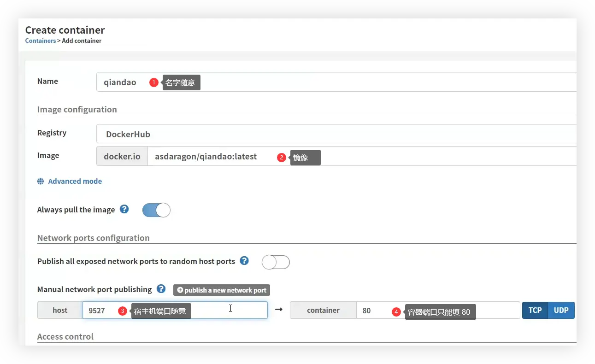Screen dimensions: 595x364
Task: Disable the Always pull the image switch
Action: tap(156, 210)
